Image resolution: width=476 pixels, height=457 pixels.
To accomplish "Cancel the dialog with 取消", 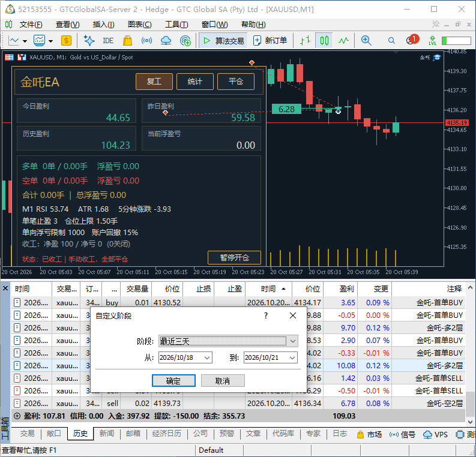I will 223,381.
